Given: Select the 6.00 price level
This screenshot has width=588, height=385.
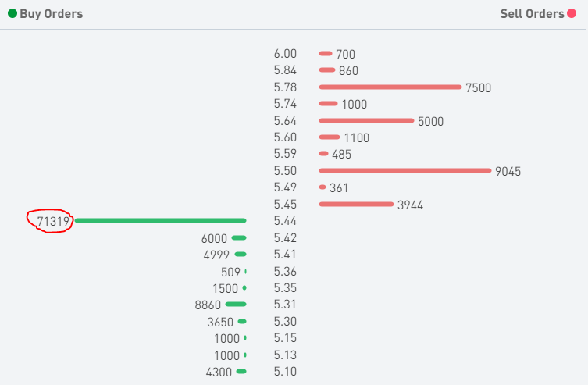Looking at the screenshot, I should 285,54.
